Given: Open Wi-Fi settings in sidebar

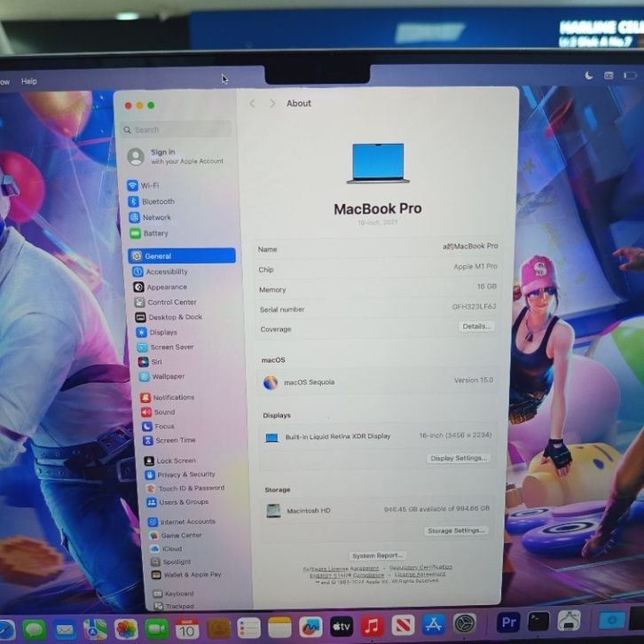Looking at the screenshot, I should click(149, 185).
